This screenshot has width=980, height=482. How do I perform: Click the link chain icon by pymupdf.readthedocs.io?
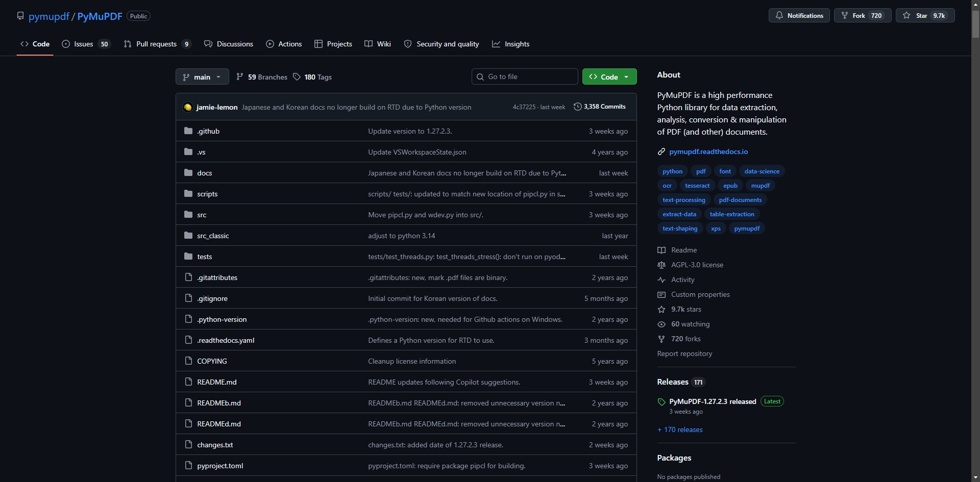click(661, 151)
